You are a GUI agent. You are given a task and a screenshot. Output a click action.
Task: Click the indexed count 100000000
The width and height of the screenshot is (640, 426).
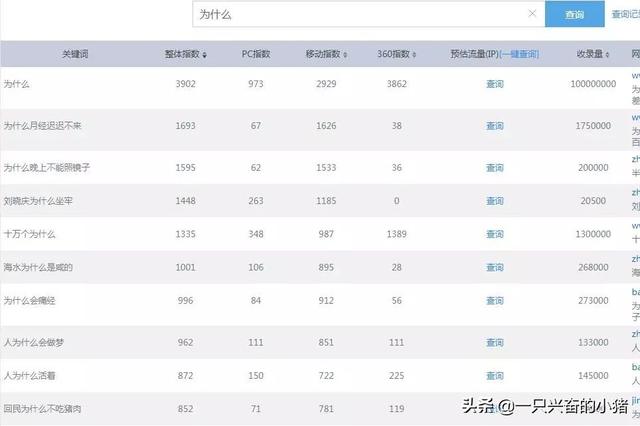pyautogui.click(x=593, y=84)
